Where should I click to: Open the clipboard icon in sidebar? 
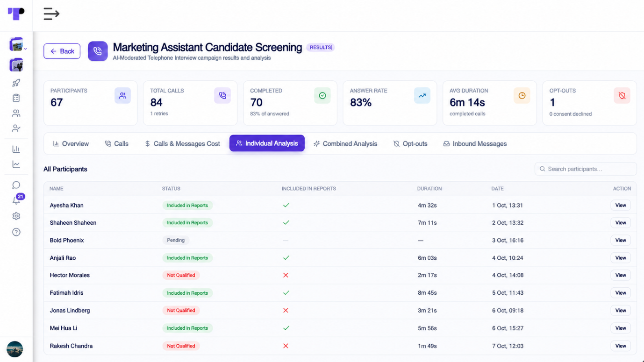tap(16, 98)
